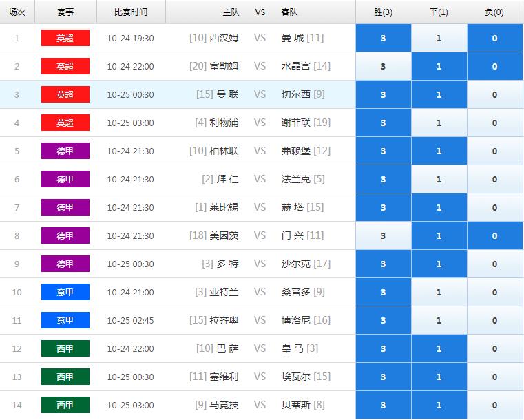Toggle win (3) for match 1 西汉姆 vs 曼城
524x420 pixels.
coord(384,38)
